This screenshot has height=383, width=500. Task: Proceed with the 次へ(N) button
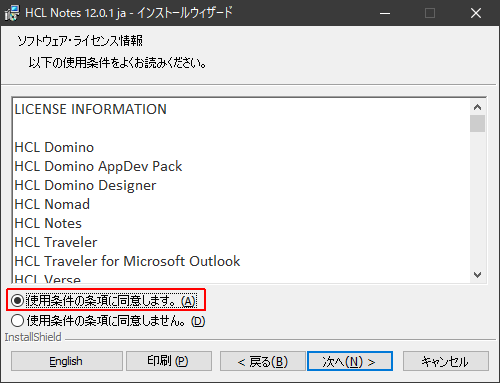click(x=350, y=361)
